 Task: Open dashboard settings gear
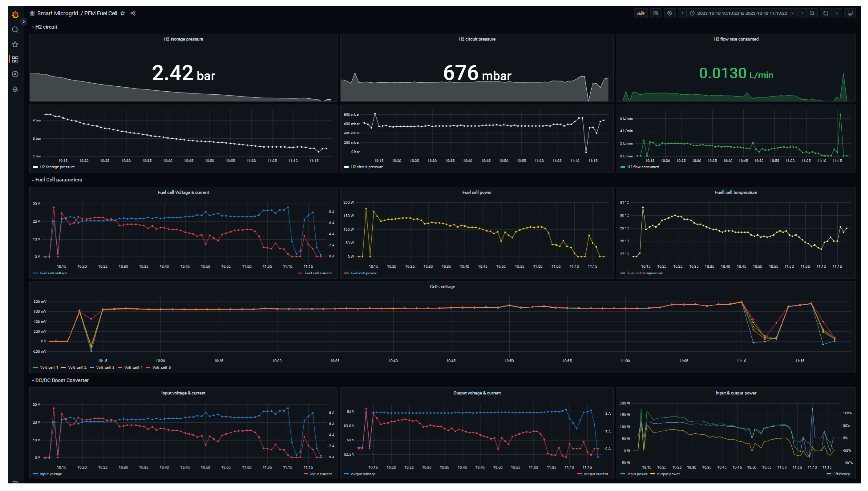pyautogui.click(x=669, y=13)
